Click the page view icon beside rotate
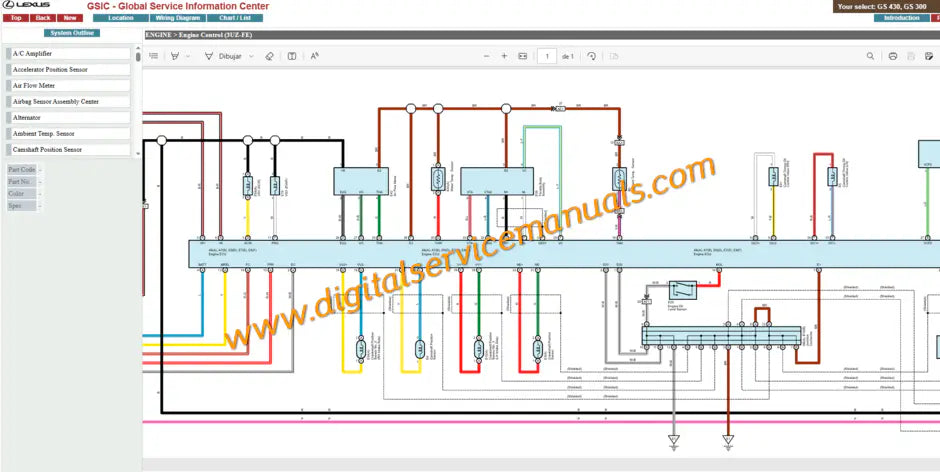 (614, 56)
